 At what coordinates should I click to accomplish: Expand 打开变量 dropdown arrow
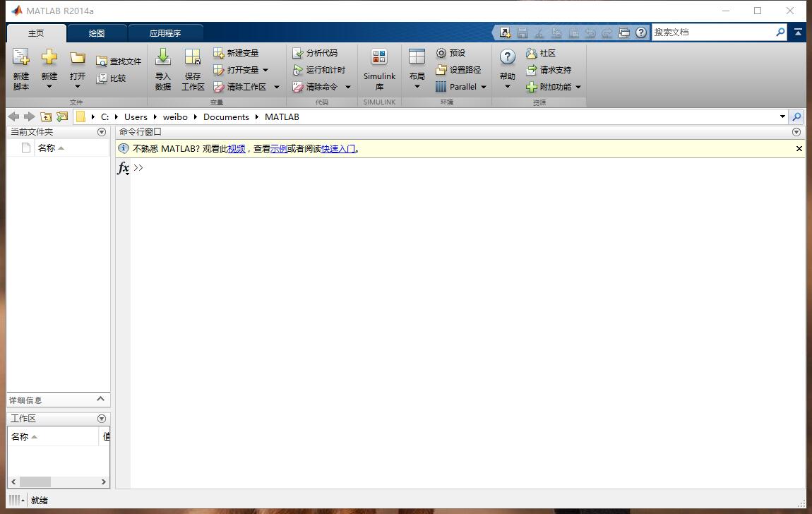(265, 70)
